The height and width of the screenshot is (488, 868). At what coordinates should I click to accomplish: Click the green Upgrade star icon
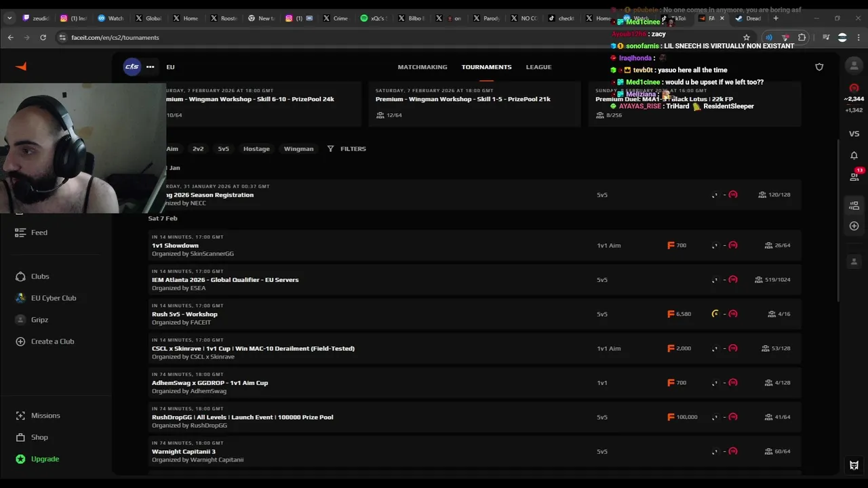20,459
